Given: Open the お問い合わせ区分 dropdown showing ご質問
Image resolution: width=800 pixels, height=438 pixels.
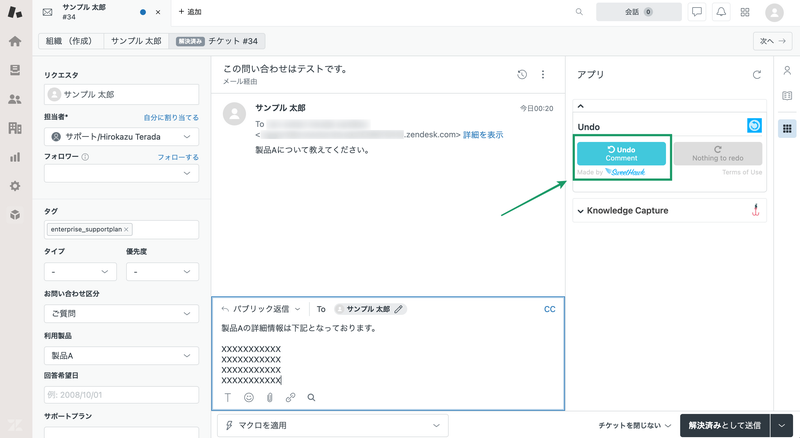Looking at the screenshot, I should (121, 313).
